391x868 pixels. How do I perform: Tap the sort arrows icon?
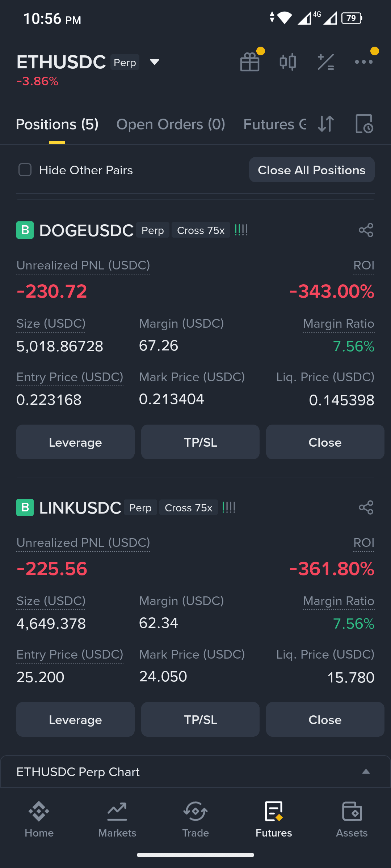[x=326, y=124]
